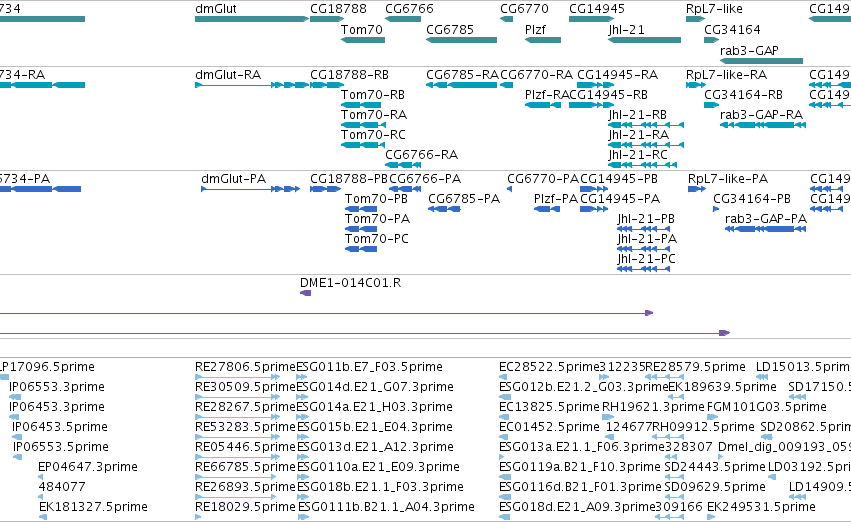Select transcript CG18788-RB
The image size is (851, 522).
(326, 85)
